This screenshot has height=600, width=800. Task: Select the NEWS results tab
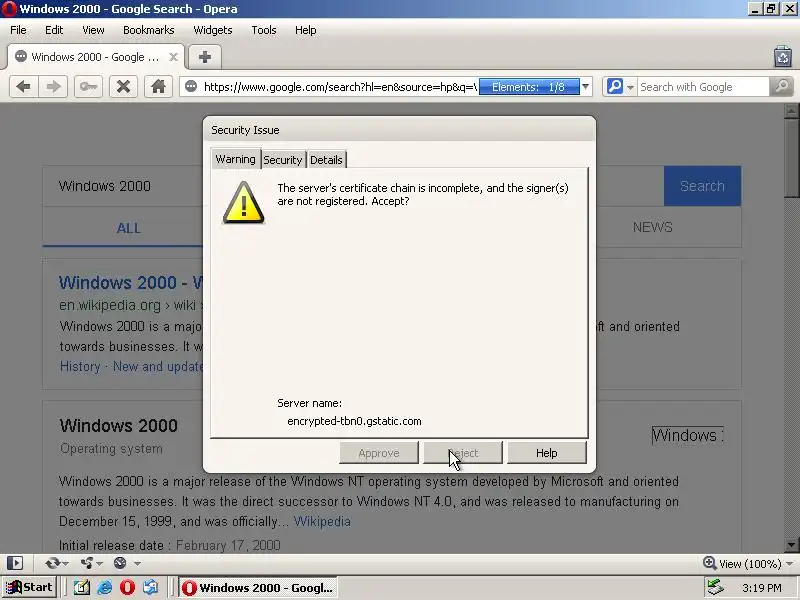(x=653, y=227)
